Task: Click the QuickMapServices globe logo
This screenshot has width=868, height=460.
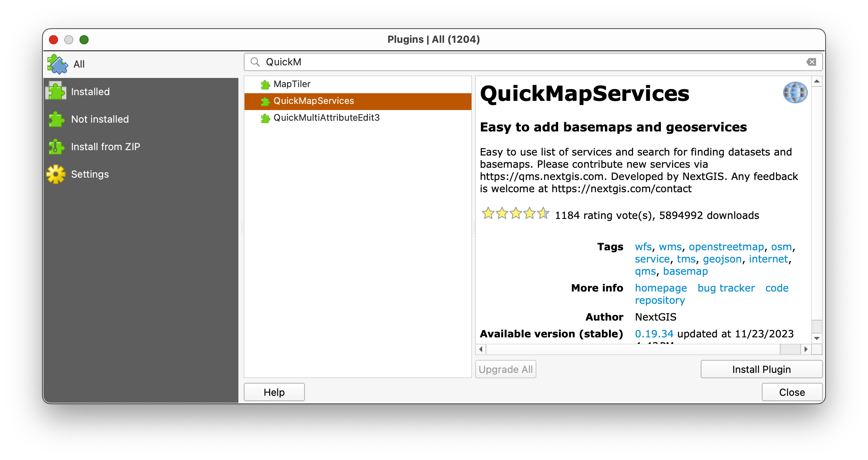Action: 795,92
